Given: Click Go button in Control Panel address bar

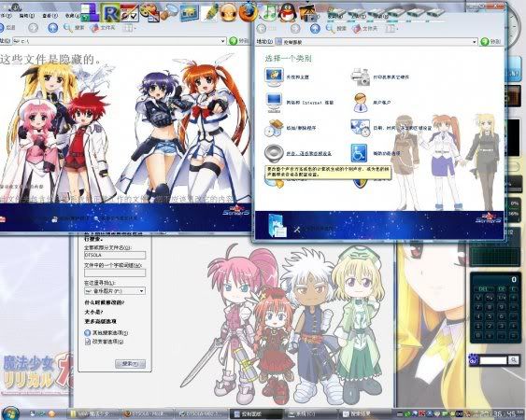Looking at the screenshot, I should 490,42.
